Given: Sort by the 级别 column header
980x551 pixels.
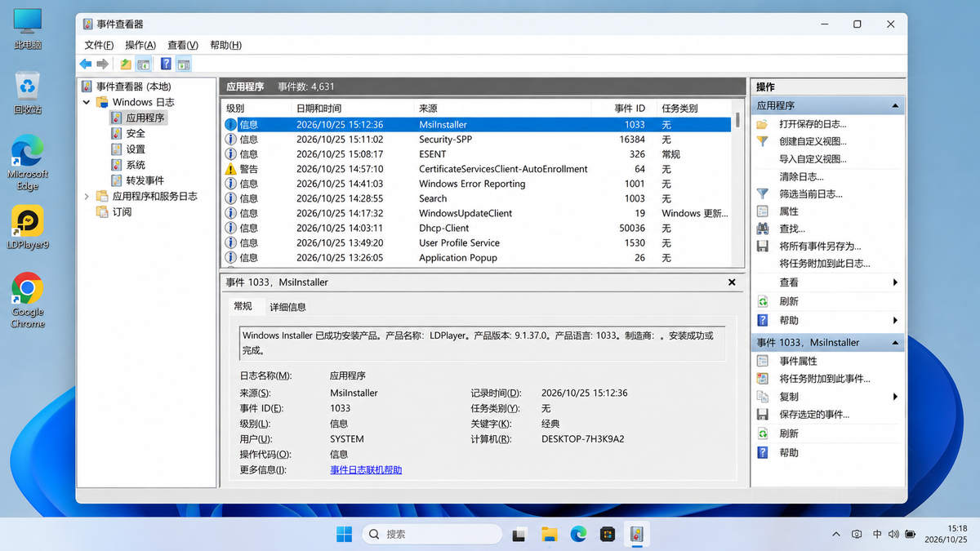Looking at the screenshot, I should coord(256,109).
